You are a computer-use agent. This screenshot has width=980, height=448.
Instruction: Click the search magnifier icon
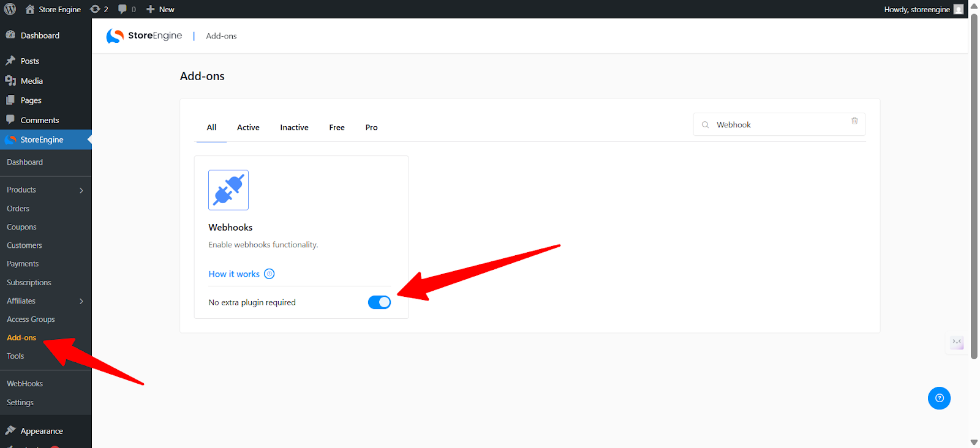(x=705, y=125)
